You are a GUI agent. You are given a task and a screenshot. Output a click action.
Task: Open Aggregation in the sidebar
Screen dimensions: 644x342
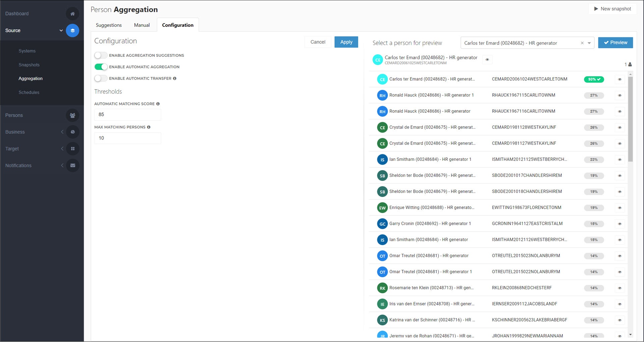[31, 79]
